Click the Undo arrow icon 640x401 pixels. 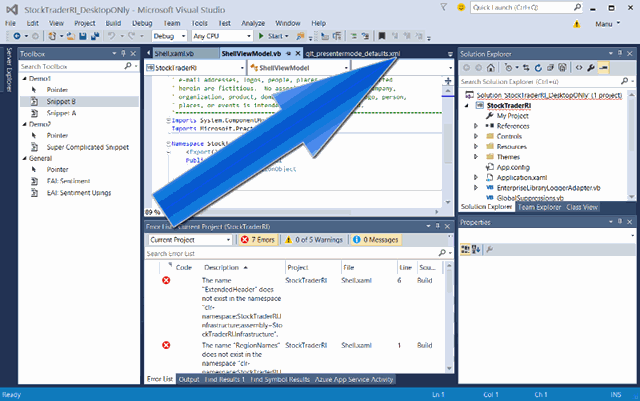(x=111, y=36)
